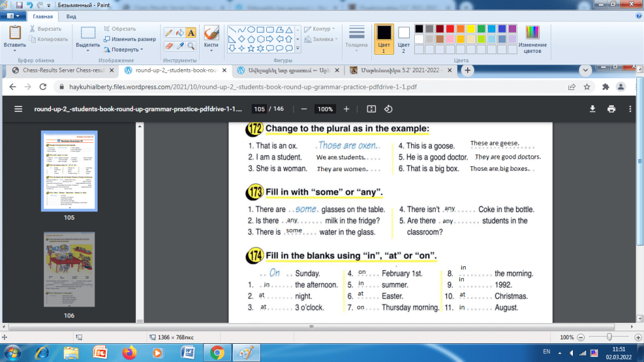The width and height of the screenshot is (644, 362).
Task: Select the Pencil tool
Action: (169, 33)
